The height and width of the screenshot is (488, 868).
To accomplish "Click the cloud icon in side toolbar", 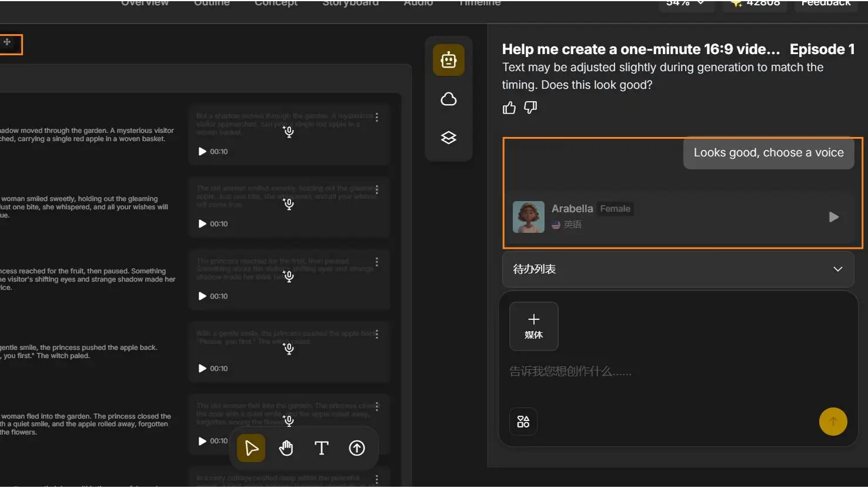I will [x=449, y=99].
